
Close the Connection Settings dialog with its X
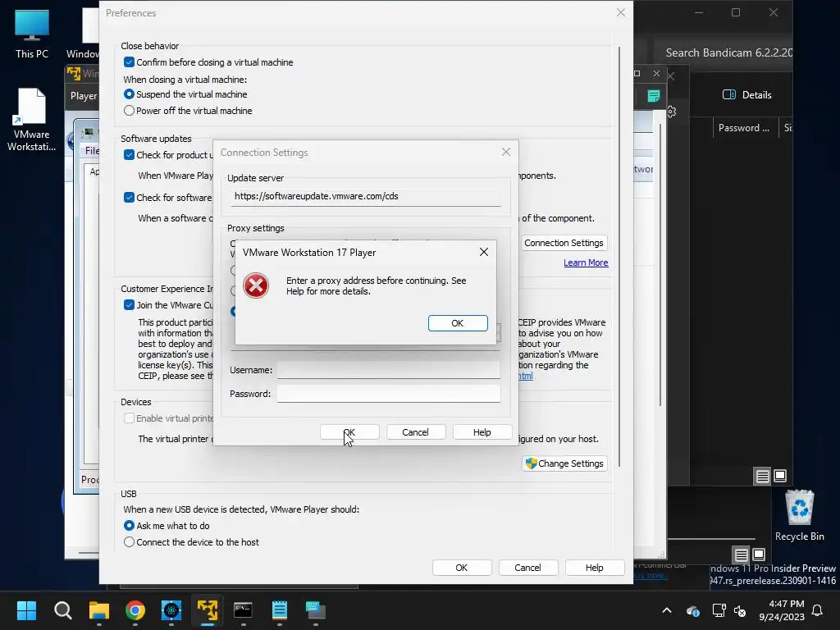point(505,152)
